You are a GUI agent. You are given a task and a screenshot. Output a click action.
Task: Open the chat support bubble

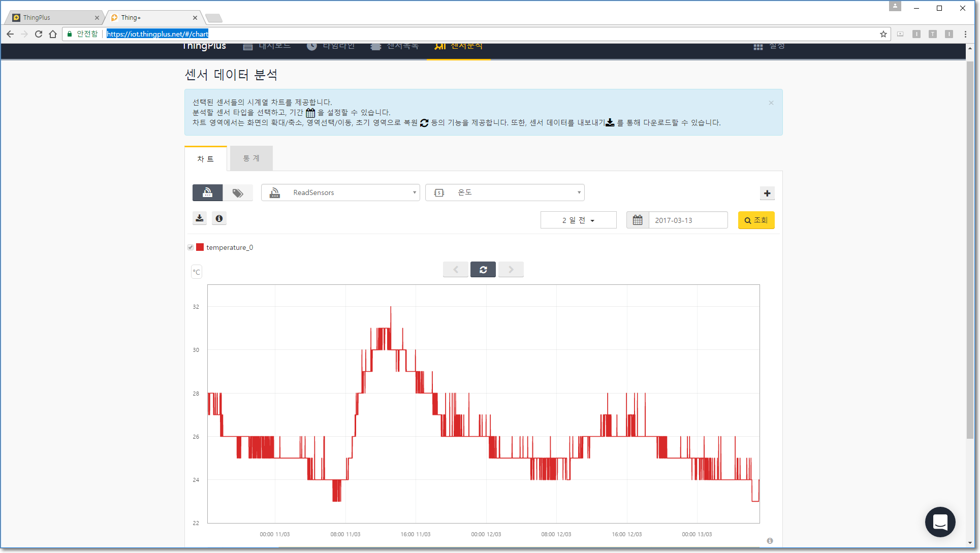point(940,522)
